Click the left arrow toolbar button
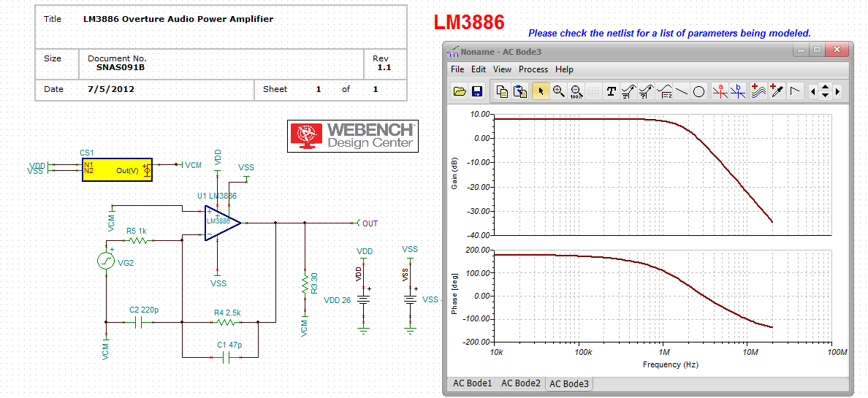 (812, 92)
